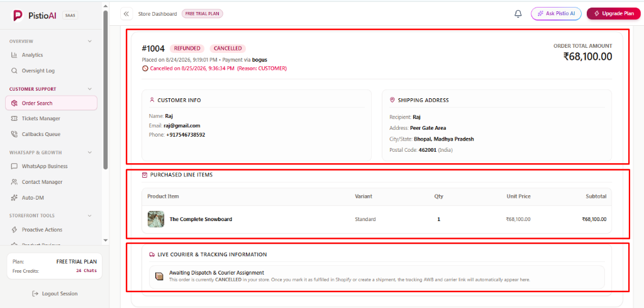The width and height of the screenshot is (644, 308).
Task: Click the Qty column header
Action: coord(438,197)
